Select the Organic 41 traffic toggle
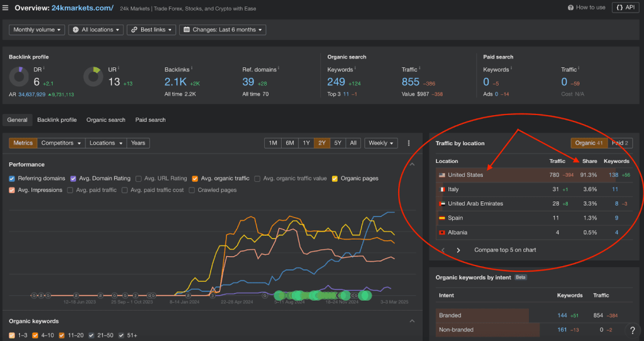This screenshot has height=341, width=644. click(589, 143)
